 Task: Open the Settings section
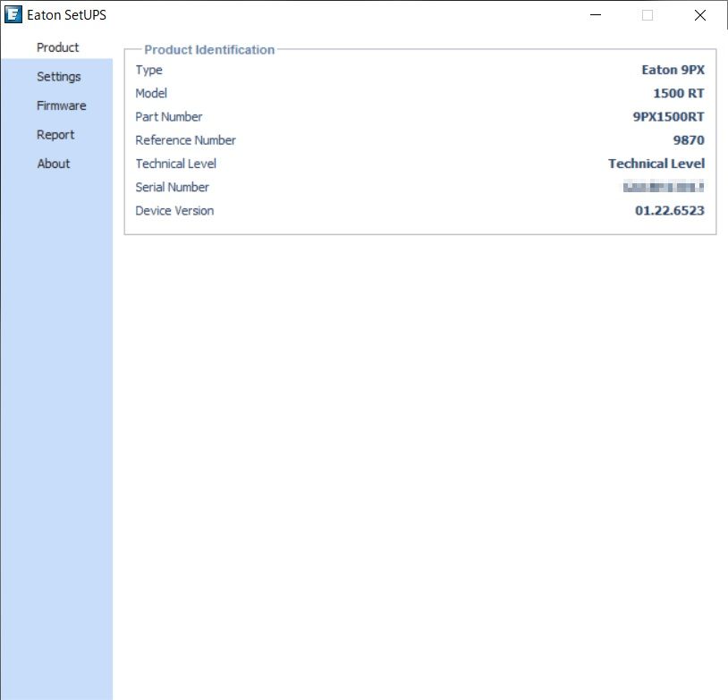[x=58, y=77]
